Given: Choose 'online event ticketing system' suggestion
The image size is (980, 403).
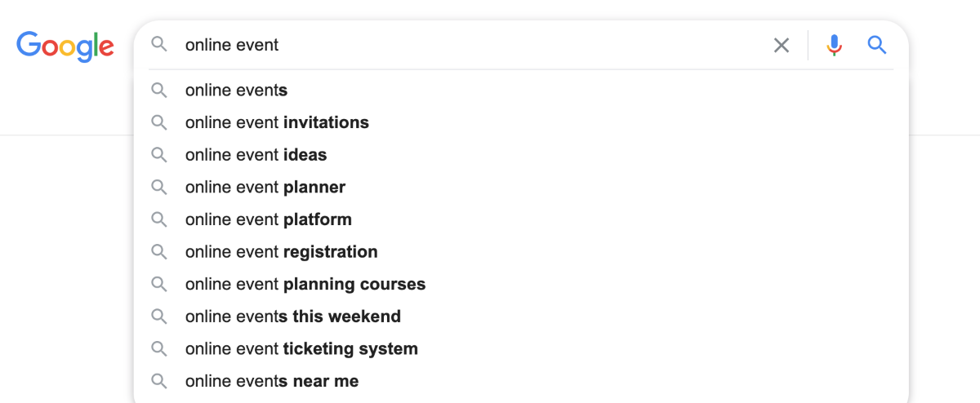Looking at the screenshot, I should (x=521, y=349).
